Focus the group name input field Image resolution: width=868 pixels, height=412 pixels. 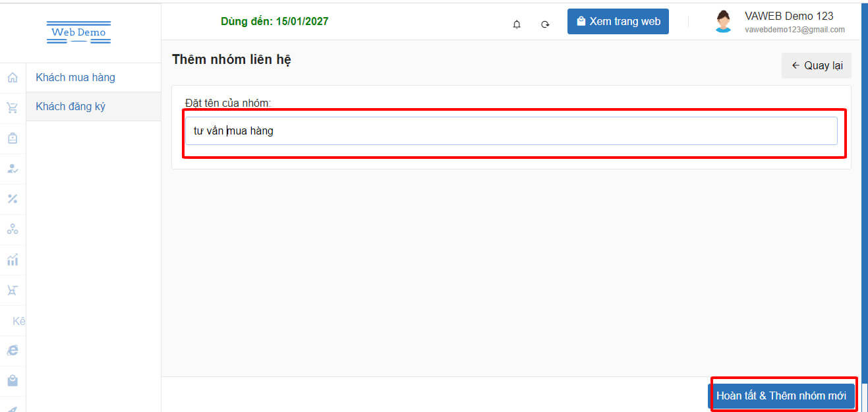point(511,131)
